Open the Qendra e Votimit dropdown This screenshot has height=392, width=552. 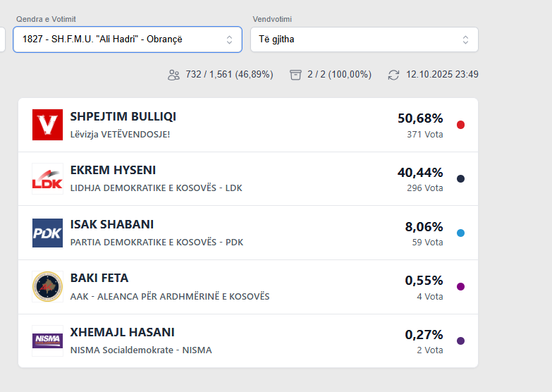point(127,39)
